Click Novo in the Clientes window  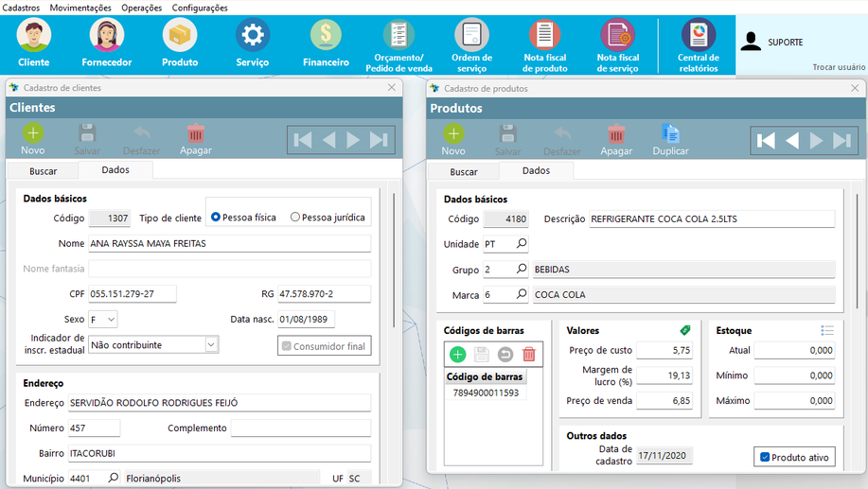point(33,139)
